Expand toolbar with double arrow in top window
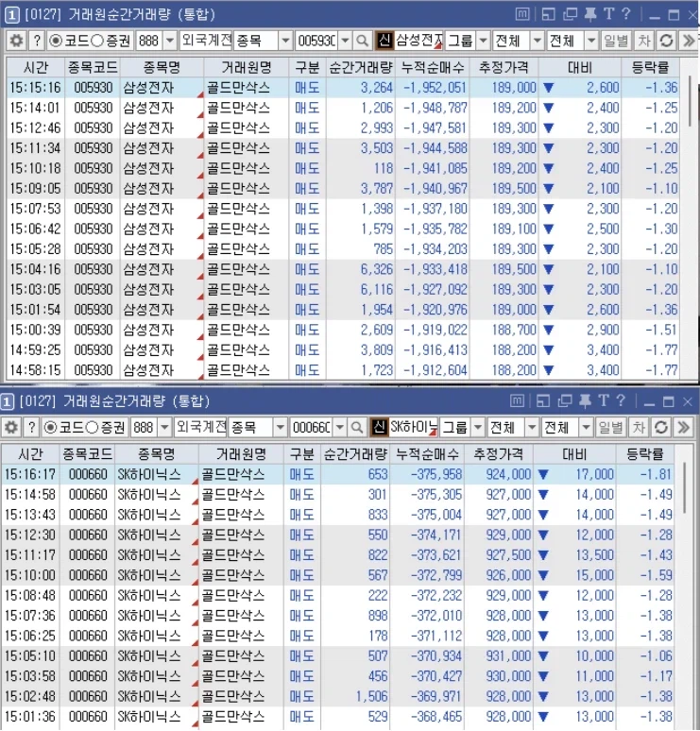Viewport: 700px width, 731px height. pos(689,41)
